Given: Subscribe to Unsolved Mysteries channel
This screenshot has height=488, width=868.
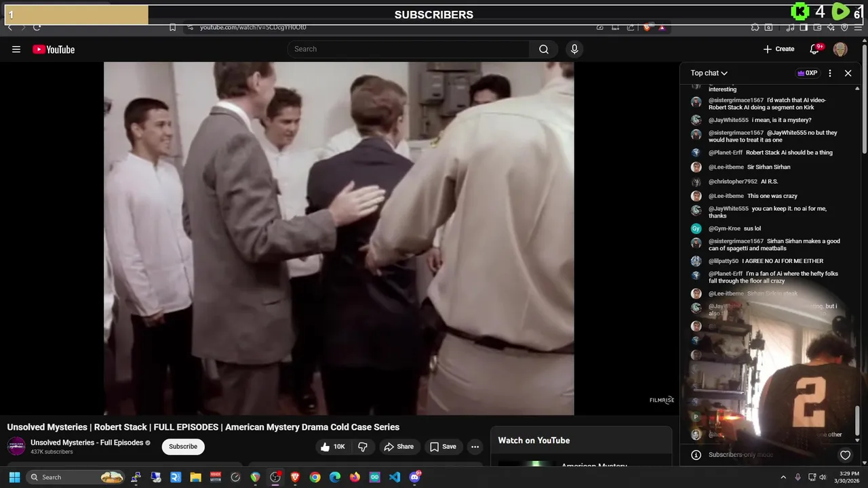Looking at the screenshot, I should (183, 447).
